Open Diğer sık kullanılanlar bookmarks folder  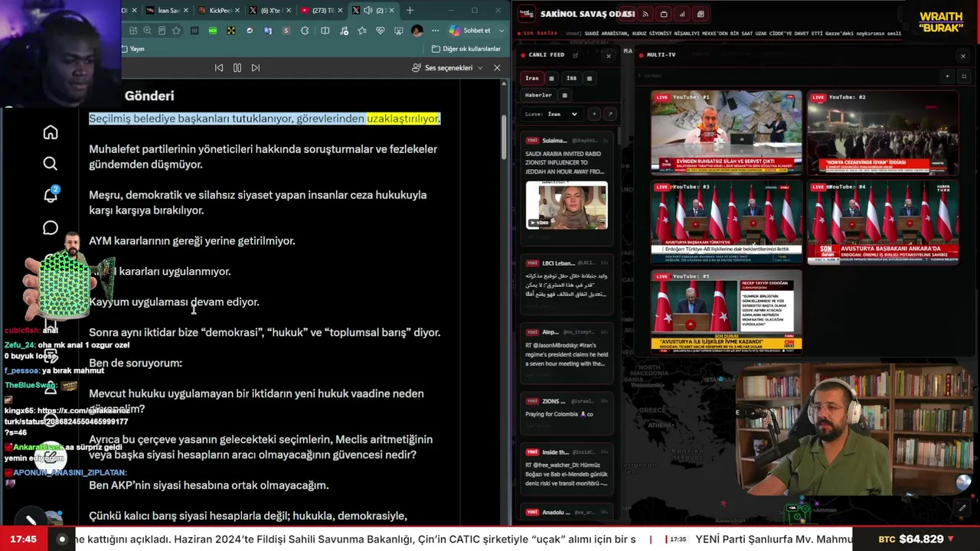466,49
